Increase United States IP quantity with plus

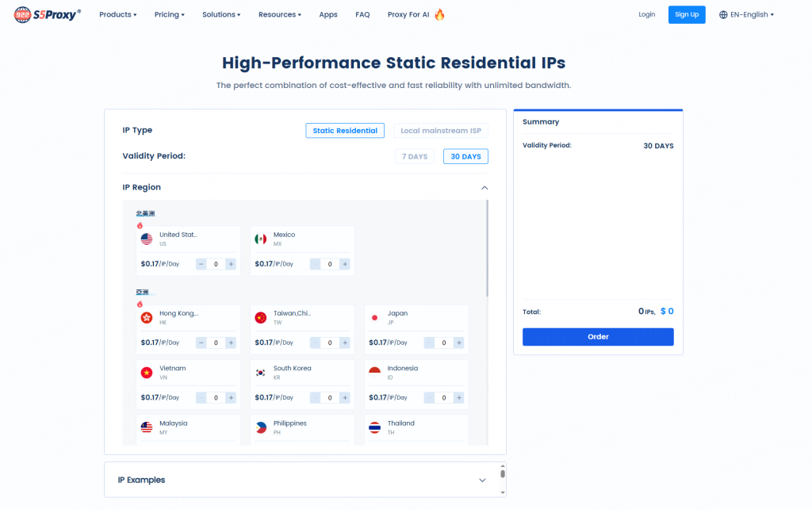click(x=231, y=264)
